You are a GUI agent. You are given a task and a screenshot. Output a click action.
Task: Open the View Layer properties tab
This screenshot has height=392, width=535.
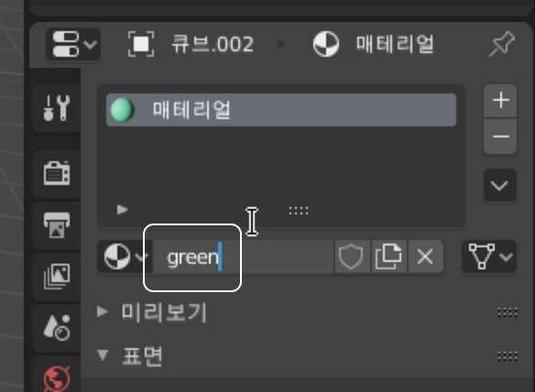coord(57,277)
